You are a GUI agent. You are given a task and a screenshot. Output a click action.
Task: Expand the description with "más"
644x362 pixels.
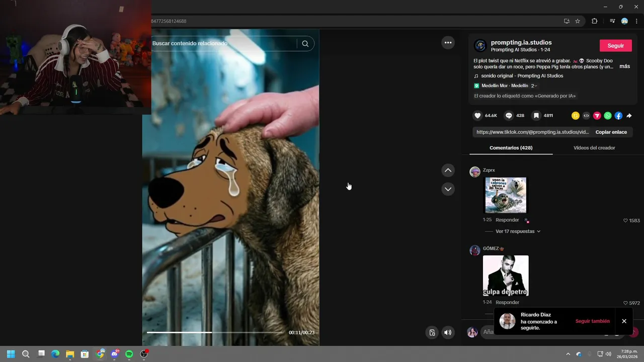tap(624, 66)
